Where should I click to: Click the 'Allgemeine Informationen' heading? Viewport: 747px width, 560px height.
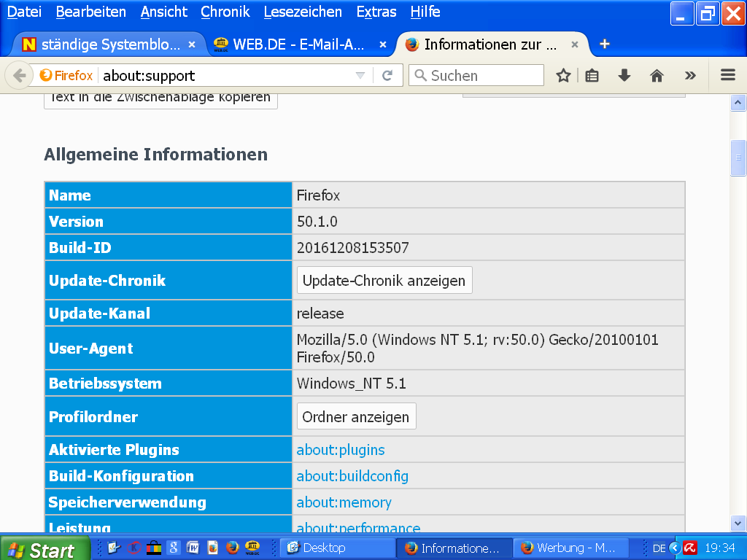(x=156, y=155)
